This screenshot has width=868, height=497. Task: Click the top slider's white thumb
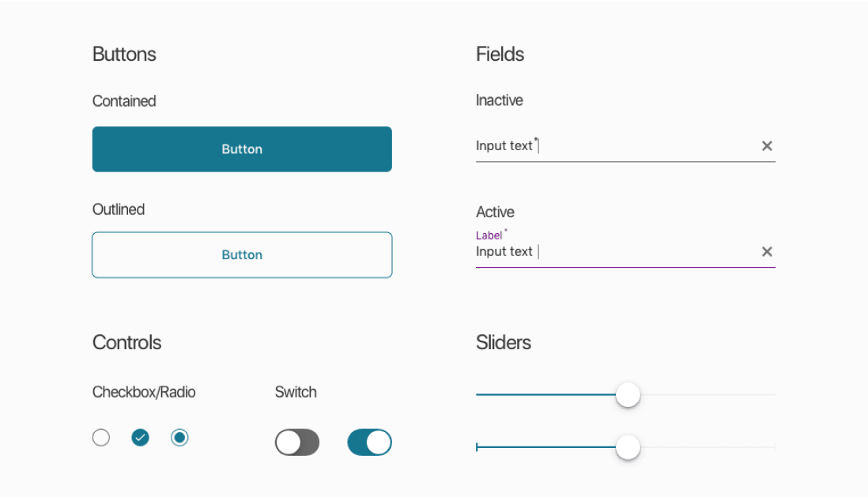628,394
